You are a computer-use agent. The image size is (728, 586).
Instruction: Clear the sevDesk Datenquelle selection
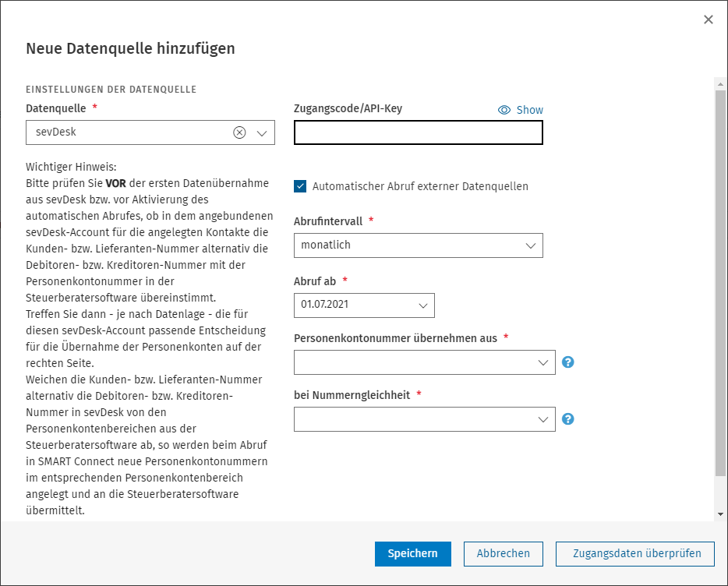239,132
